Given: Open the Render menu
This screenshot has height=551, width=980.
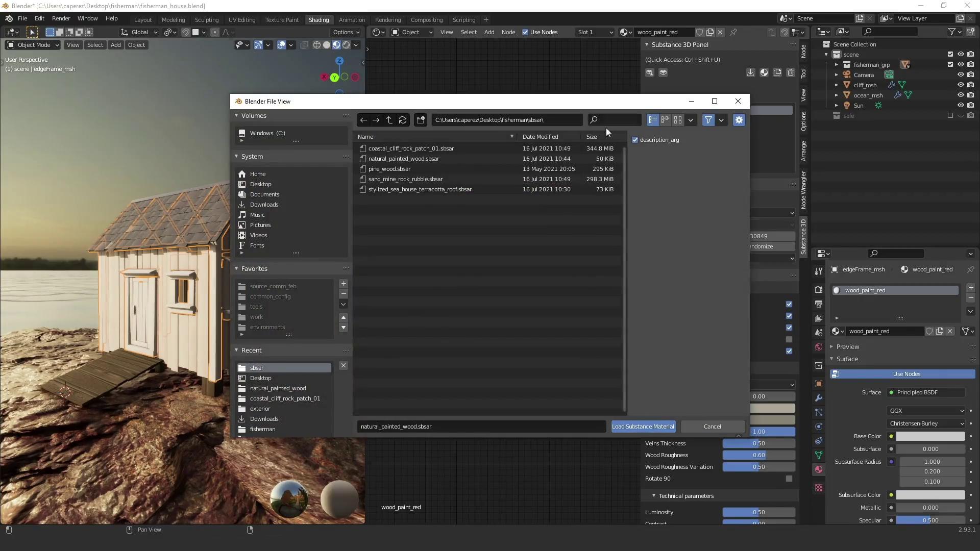Looking at the screenshot, I should [x=61, y=18].
